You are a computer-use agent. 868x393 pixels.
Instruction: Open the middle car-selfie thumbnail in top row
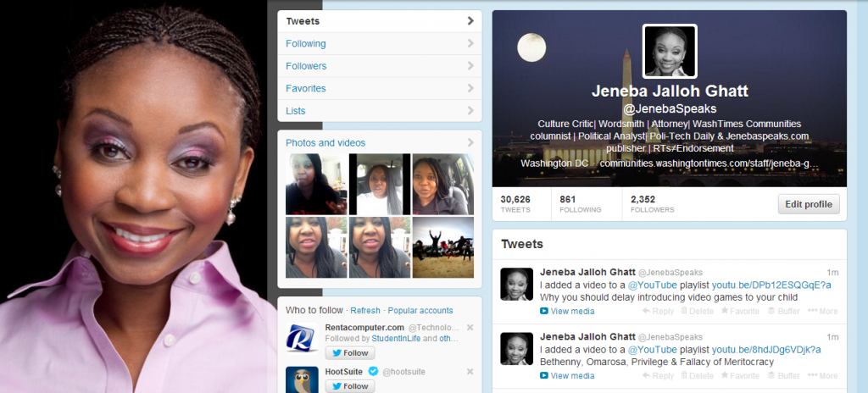(x=380, y=184)
